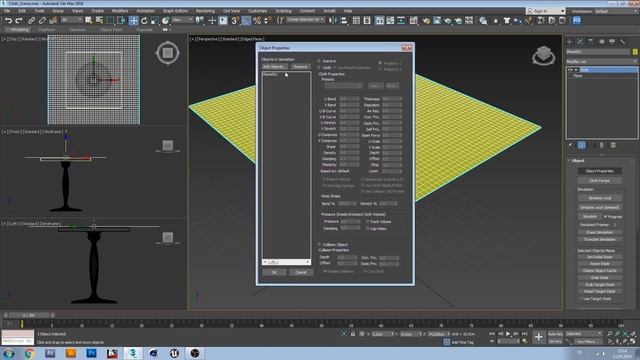This screenshot has width=640, height=360.
Task: Activate the Select and Link tool
Action: click(31, 20)
